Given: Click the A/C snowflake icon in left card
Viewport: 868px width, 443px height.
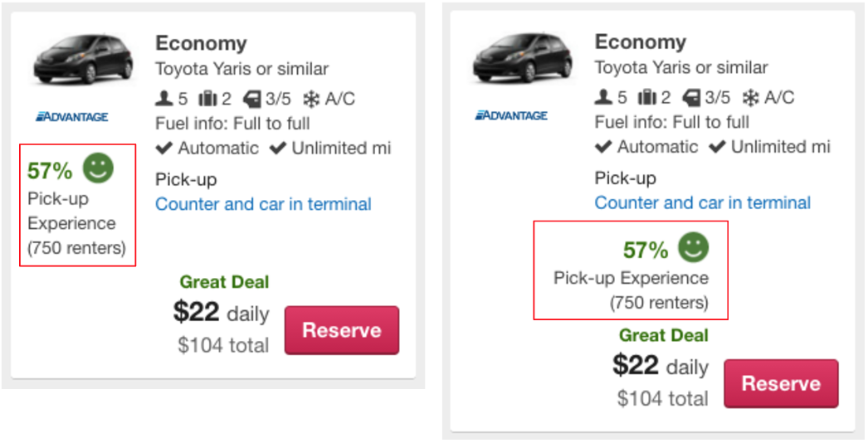Looking at the screenshot, I should pos(311,100).
